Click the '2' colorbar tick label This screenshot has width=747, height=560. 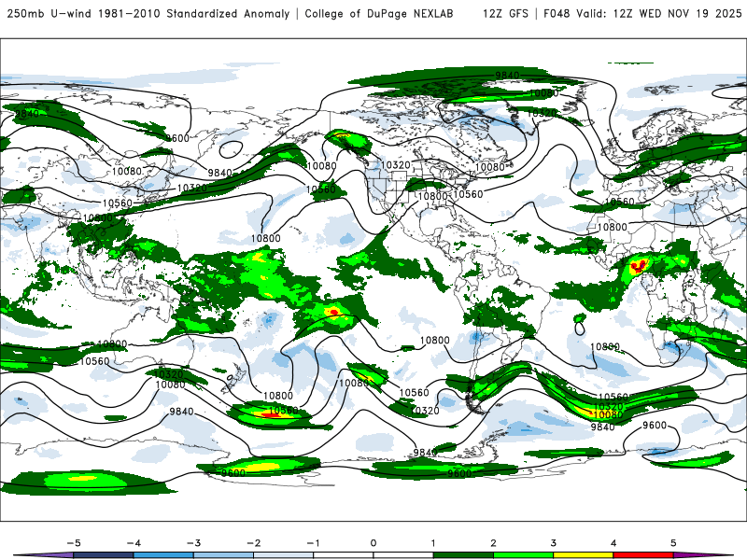pos(493,543)
